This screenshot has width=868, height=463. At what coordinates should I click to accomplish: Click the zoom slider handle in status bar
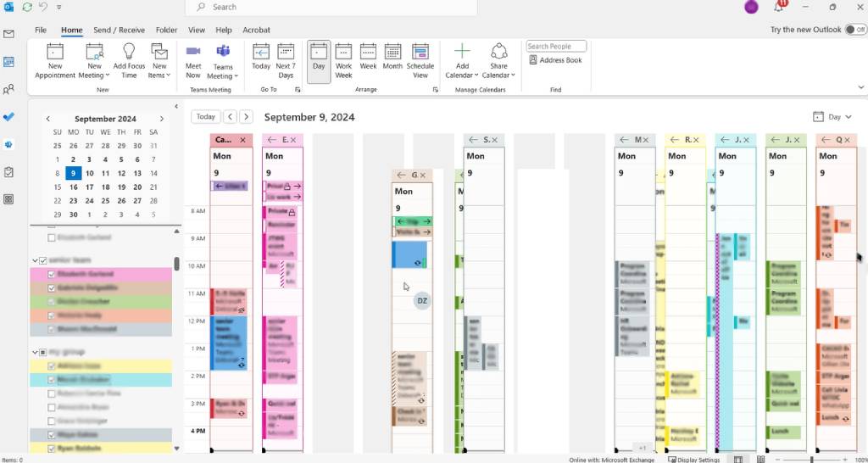(x=811, y=460)
